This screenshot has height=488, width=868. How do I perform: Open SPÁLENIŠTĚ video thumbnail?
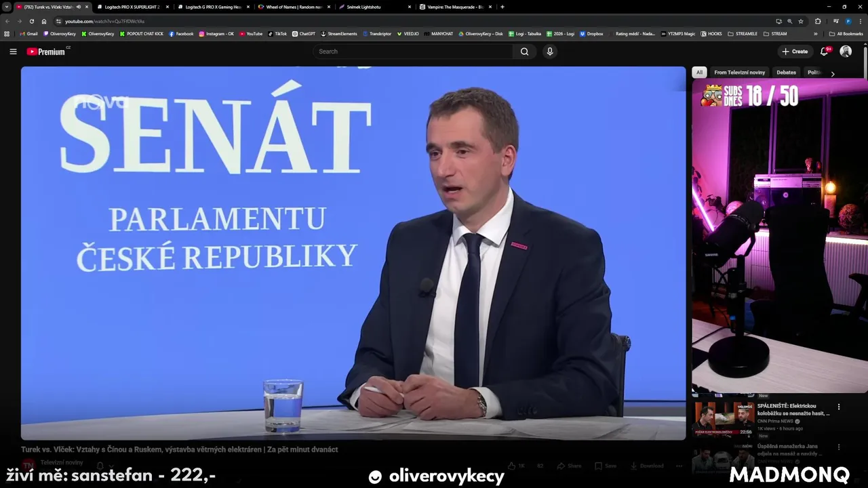pyautogui.click(x=723, y=419)
